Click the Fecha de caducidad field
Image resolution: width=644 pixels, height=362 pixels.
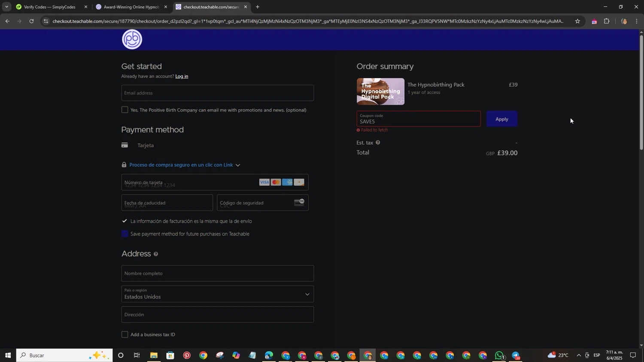[x=167, y=203]
